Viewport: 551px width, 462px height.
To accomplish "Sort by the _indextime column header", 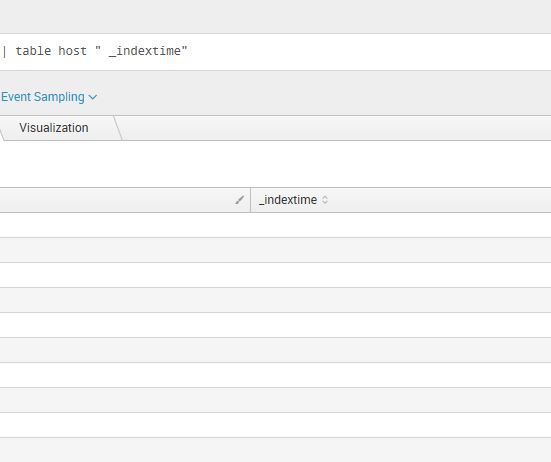I will tap(288, 200).
